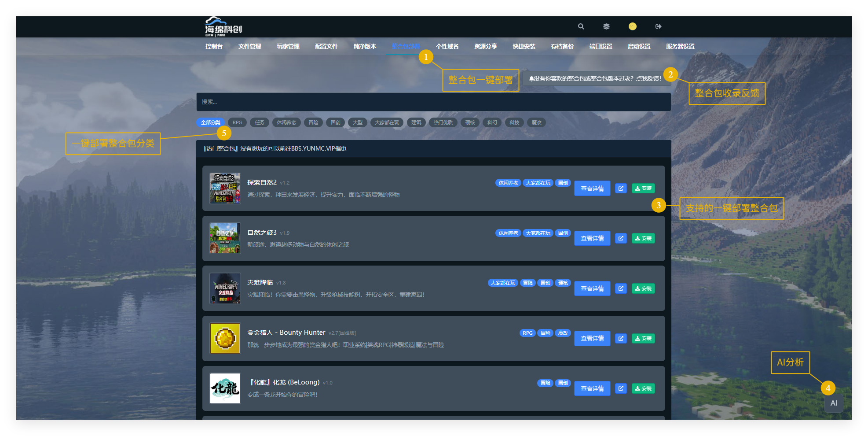Screen dimensions: 868x436
Task: Click the yellow user avatar icon
Action: pos(632,26)
